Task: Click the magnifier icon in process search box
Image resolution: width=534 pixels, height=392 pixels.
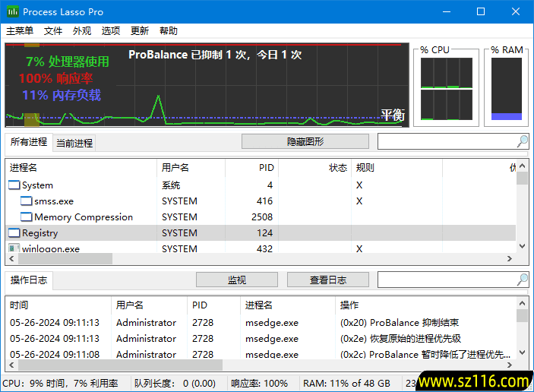Action: [x=522, y=141]
